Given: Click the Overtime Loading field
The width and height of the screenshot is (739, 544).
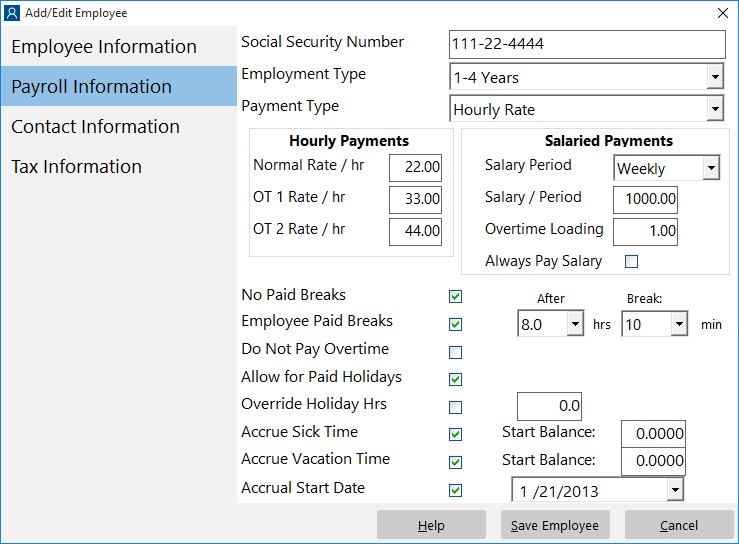Looking at the screenshot, I should pyautogui.click(x=645, y=231).
